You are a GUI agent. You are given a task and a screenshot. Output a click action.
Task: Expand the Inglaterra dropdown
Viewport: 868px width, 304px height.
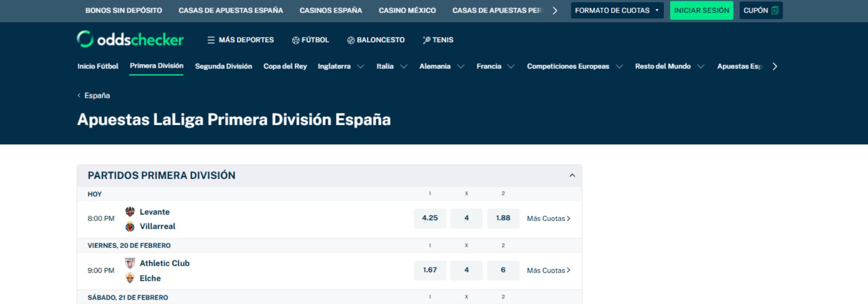point(341,66)
